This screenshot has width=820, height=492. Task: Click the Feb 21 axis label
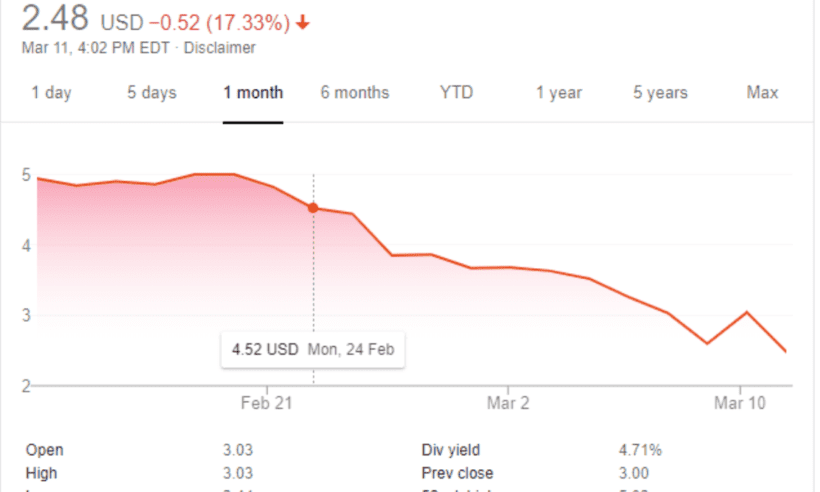click(267, 404)
